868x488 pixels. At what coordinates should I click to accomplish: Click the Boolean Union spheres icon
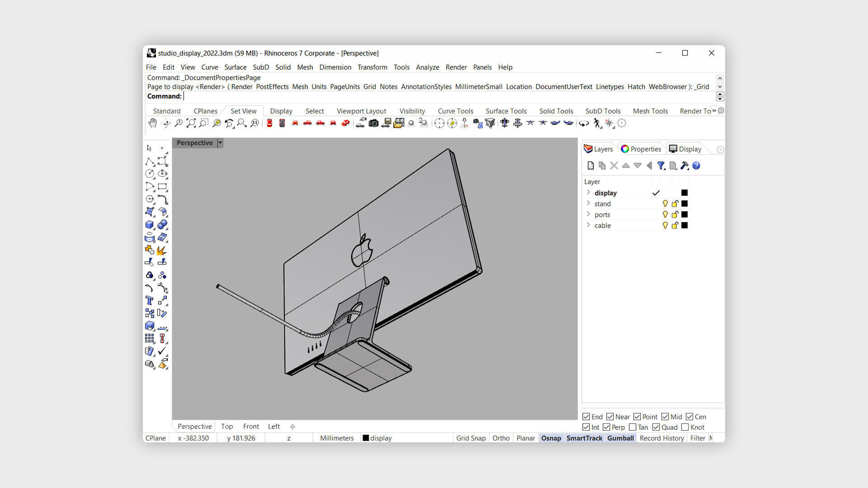coord(162,224)
